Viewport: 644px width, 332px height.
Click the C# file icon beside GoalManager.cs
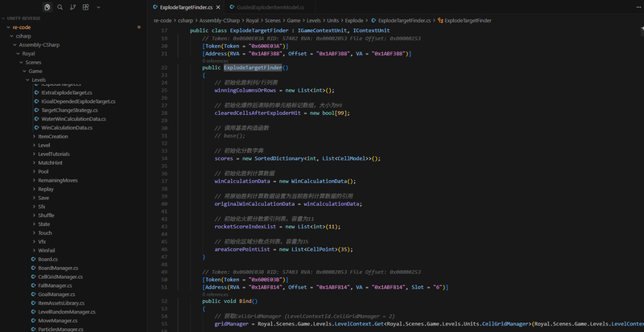click(34, 294)
